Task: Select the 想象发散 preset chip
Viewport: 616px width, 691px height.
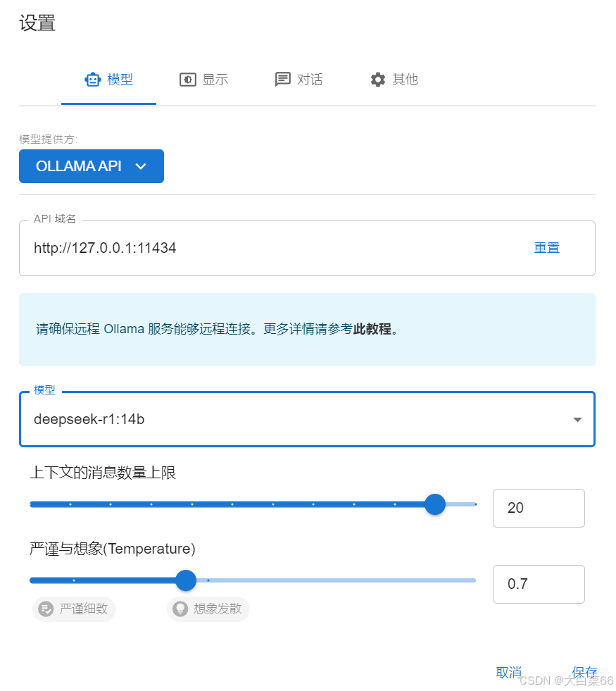Action: (x=208, y=609)
